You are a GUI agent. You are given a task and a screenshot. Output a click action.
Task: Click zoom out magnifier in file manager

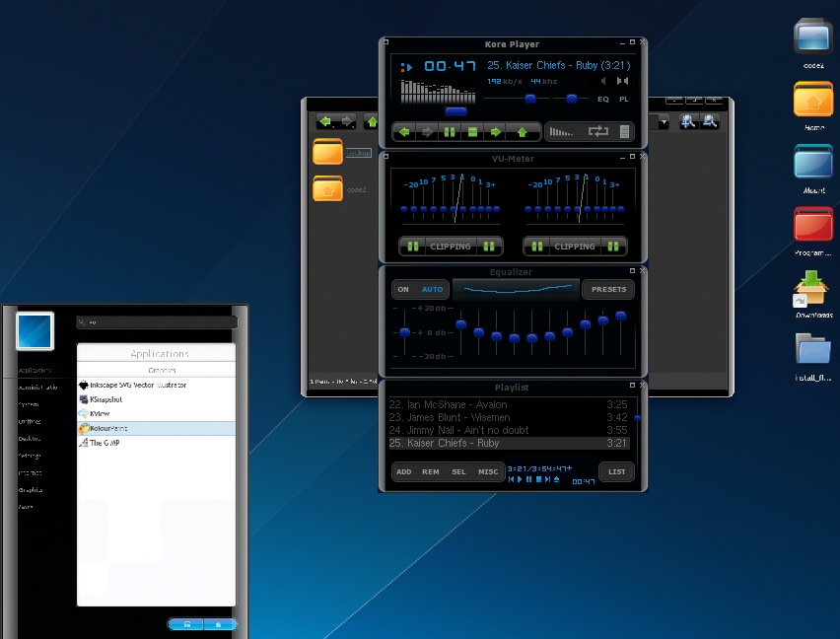click(710, 122)
